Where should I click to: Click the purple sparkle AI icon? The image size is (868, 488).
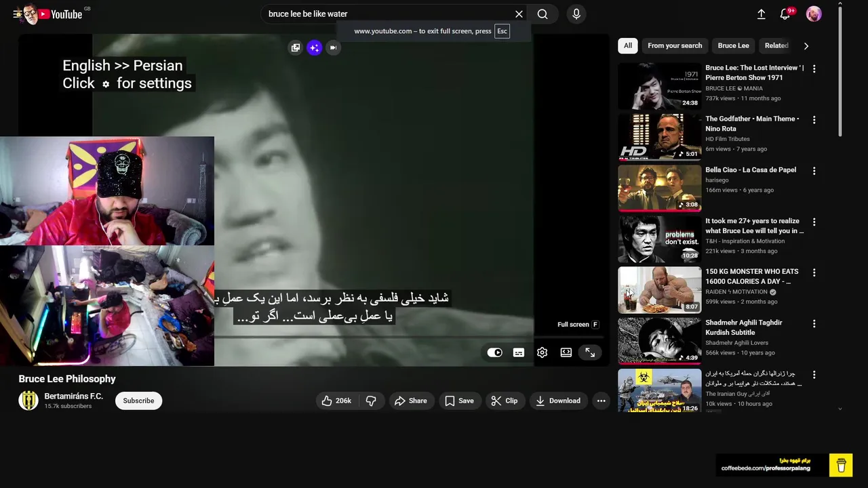[x=314, y=47]
